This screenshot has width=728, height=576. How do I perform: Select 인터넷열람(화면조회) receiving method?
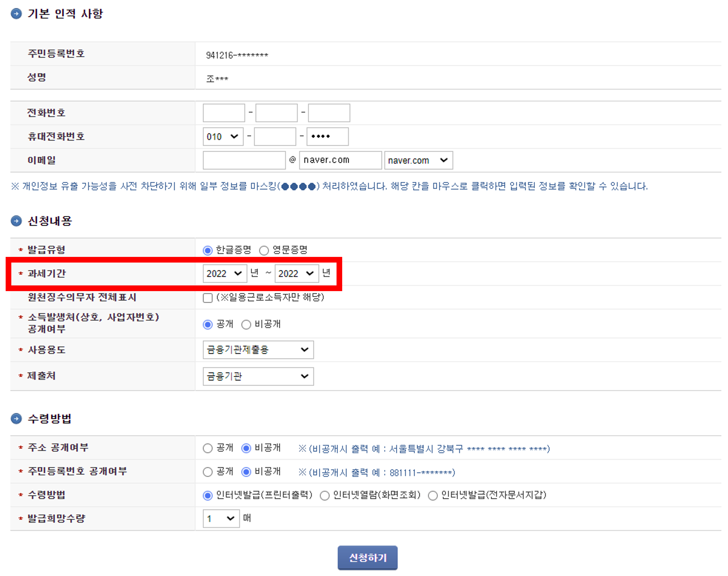[x=324, y=495]
